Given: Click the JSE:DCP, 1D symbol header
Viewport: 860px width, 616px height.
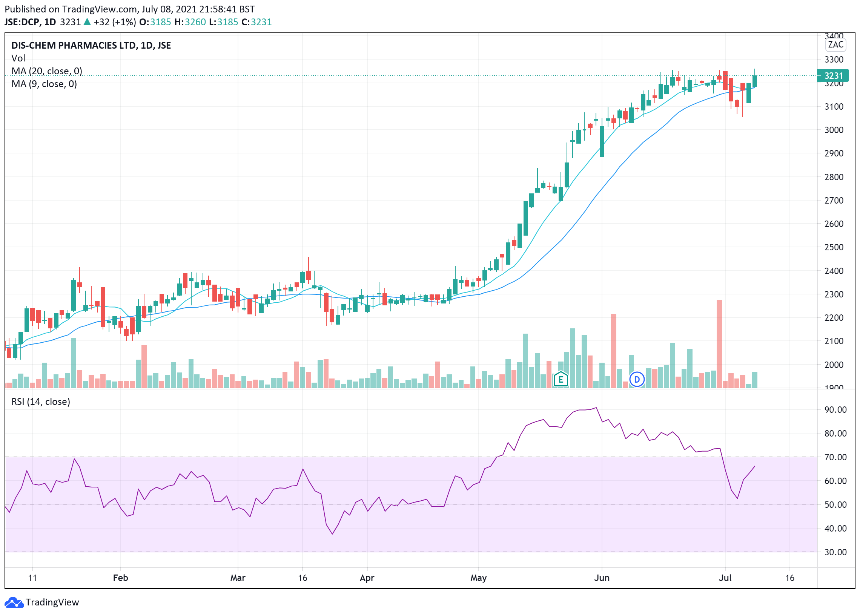Looking at the screenshot, I should click(x=30, y=22).
